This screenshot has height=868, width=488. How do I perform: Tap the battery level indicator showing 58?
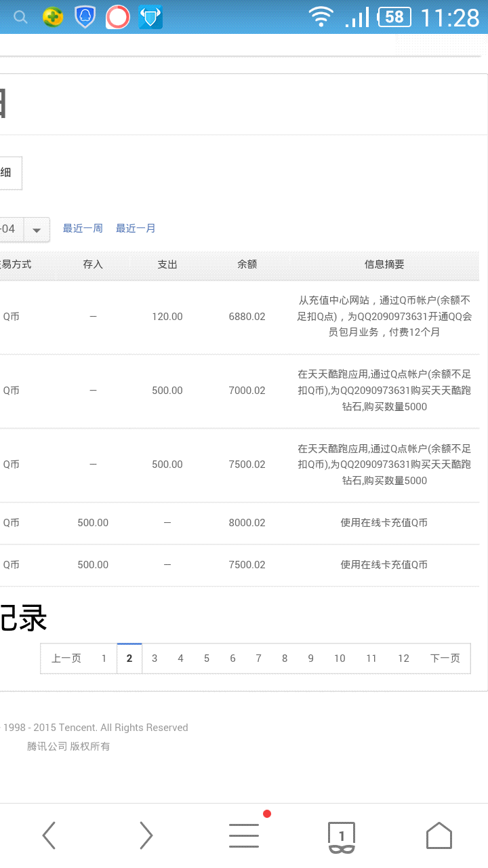394,17
